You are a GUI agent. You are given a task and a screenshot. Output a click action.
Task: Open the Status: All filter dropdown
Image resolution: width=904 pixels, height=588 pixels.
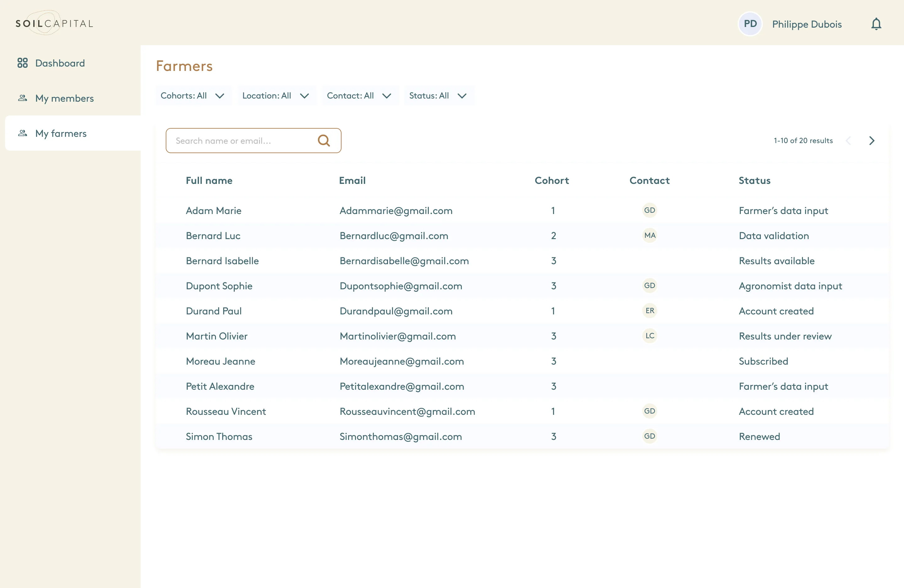[x=439, y=96]
